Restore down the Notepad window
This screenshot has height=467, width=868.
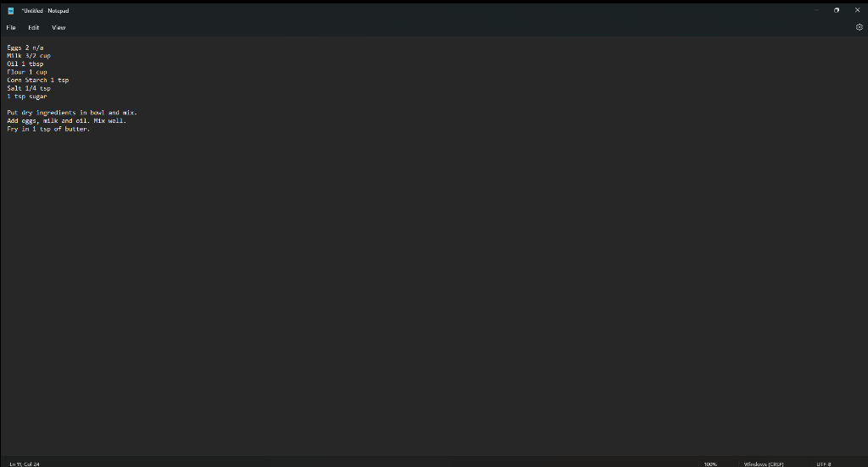tap(837, 10)
